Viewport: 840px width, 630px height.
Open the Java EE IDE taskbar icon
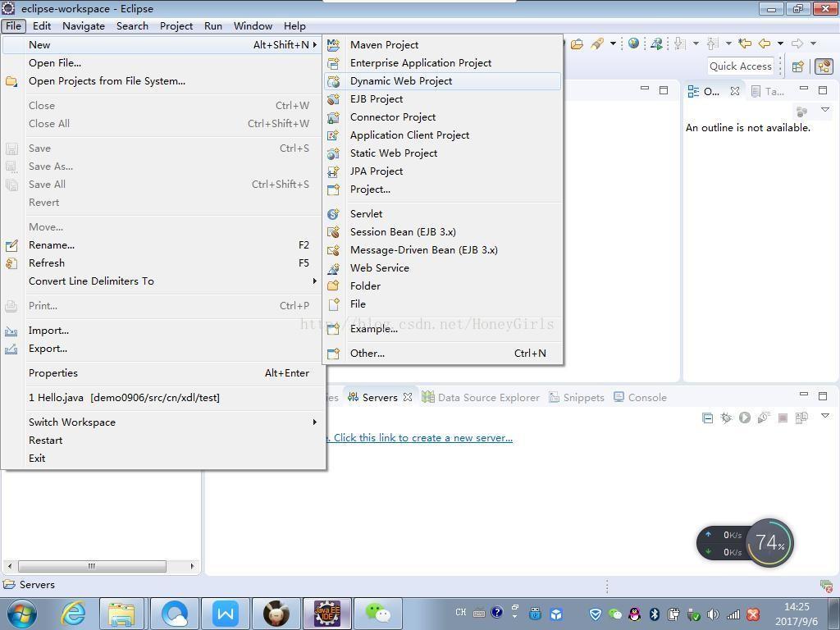pyautogui.click(x=327, y=613)
